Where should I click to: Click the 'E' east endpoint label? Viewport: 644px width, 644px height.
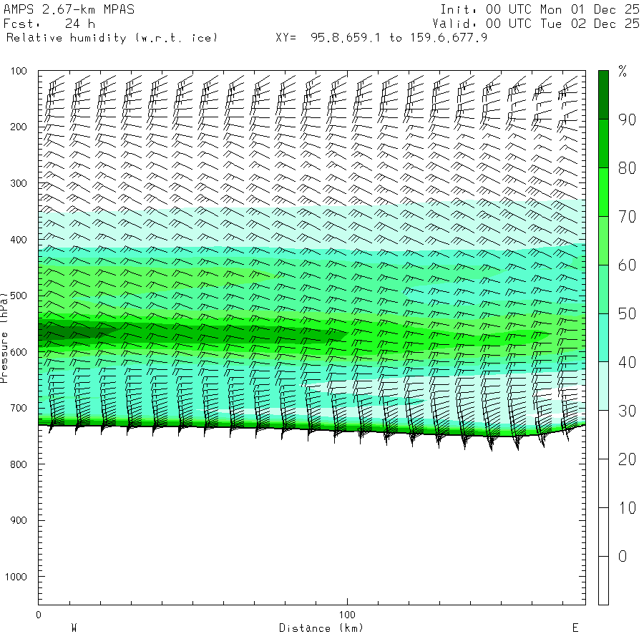575,628
